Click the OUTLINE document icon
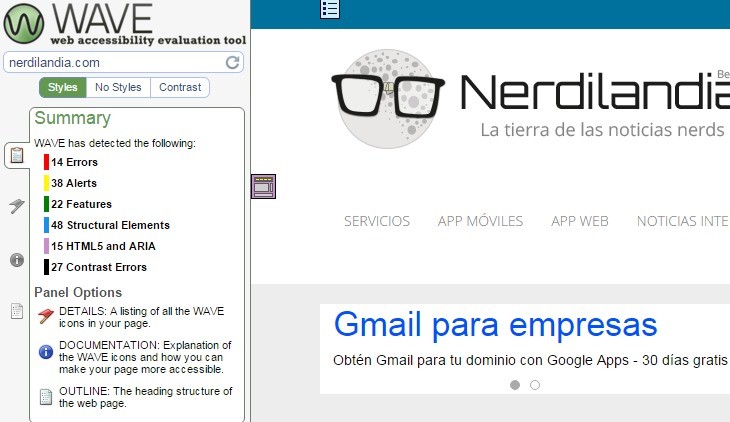Image resolution: width=730 pixels, height=422 pixels. [x=46, y=397]
